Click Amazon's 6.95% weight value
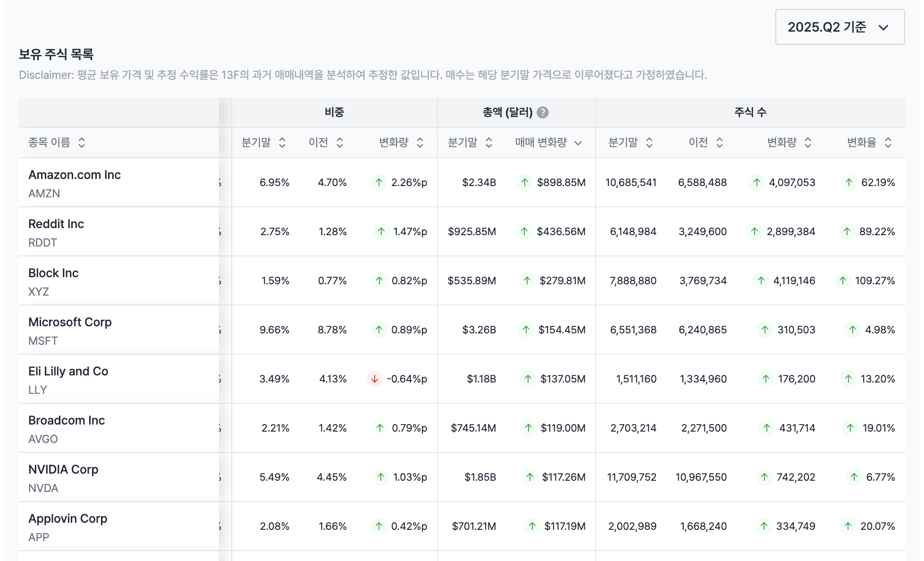 click(x=275, y=182)
